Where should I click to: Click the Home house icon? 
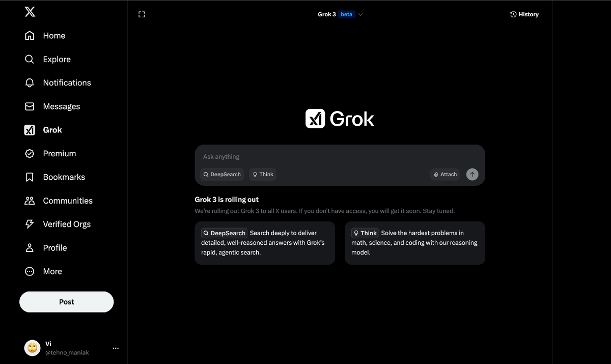point(30,36)
